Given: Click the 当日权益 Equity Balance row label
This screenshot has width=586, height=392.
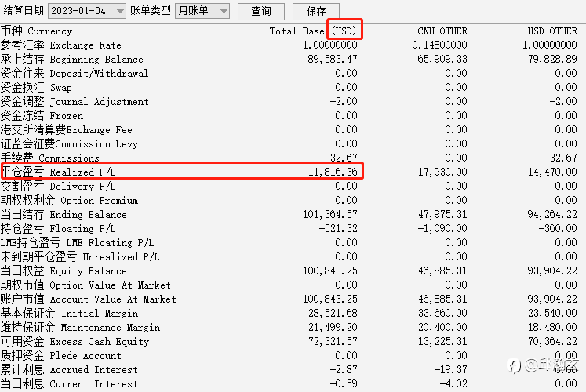Looking at the screenshot, I should 64,270.
